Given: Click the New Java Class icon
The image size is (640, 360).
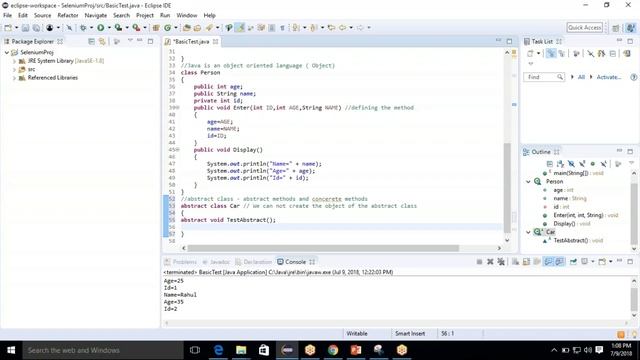Looking at the screenshot, I should pos(167,28).
